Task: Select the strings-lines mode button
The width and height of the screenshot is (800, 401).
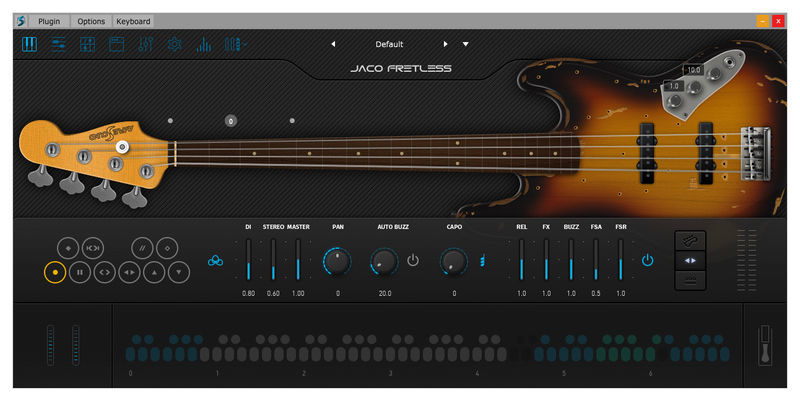Action: click(690, 280)
